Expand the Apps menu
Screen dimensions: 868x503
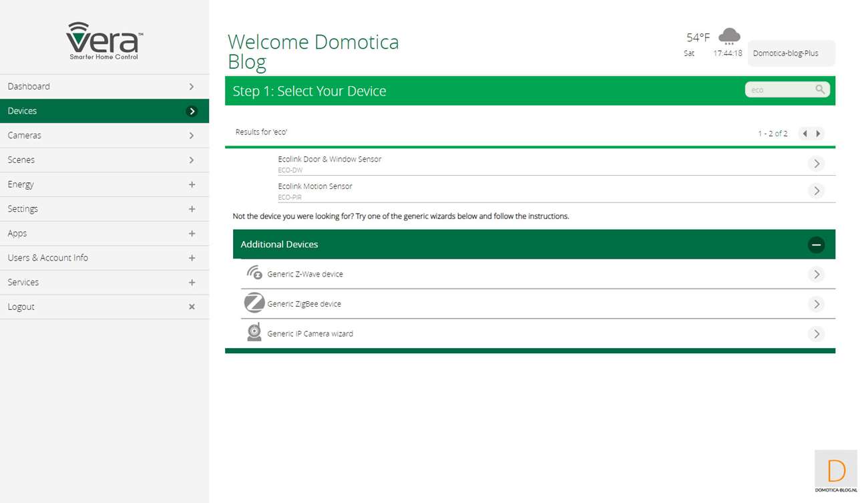point(192,233)
